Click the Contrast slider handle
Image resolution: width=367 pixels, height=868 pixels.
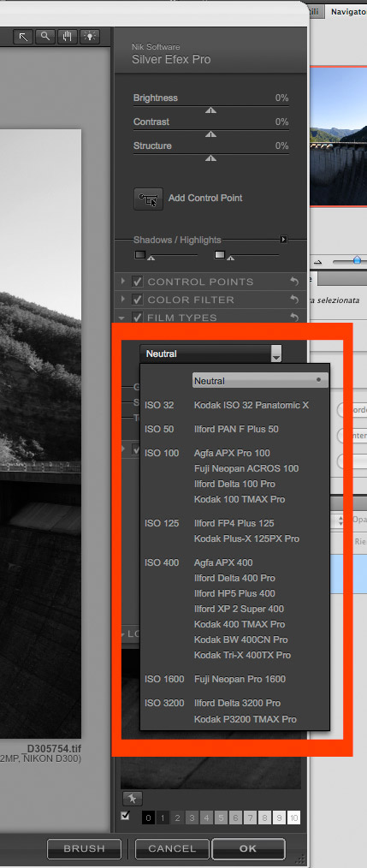tap(210, 134)
